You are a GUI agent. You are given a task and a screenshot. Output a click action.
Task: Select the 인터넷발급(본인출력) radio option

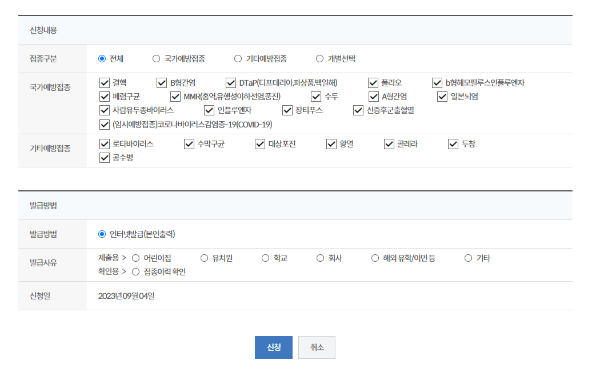(102, 234)
